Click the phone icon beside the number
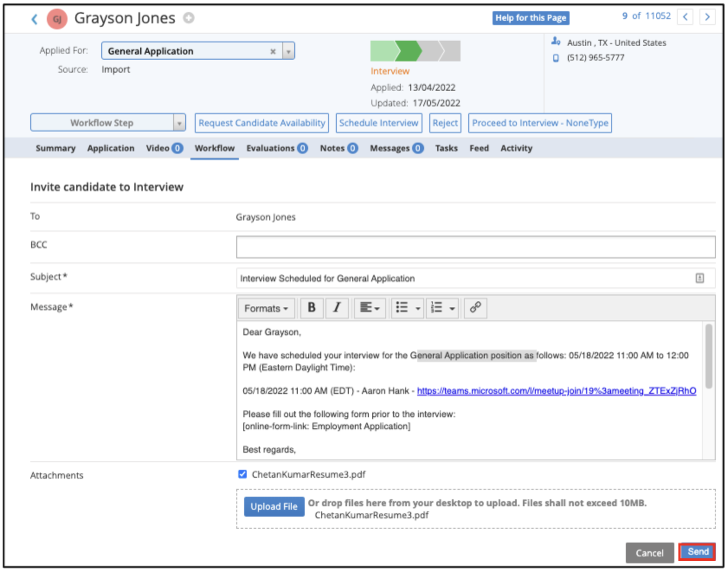728x572 pixels. coord(556,58)
